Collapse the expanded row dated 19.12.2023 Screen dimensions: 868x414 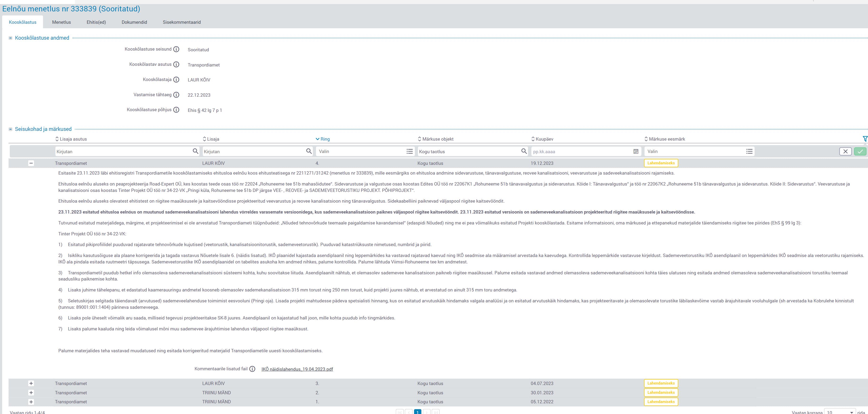coord(31,163)
